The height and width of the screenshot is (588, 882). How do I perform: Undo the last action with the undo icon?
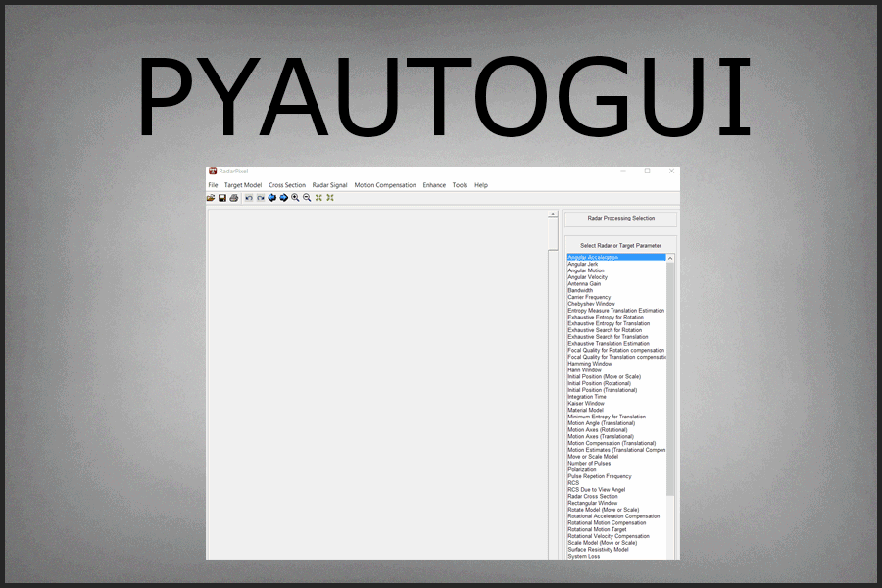pos(248,197)
